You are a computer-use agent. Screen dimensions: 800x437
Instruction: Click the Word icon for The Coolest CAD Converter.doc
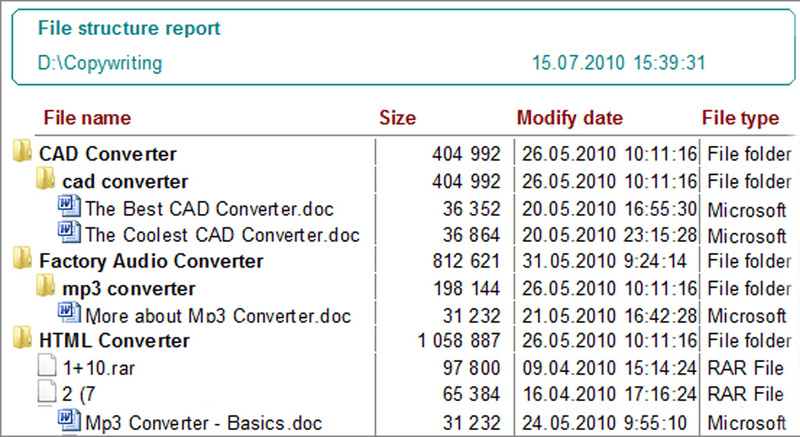click(69, 233)
